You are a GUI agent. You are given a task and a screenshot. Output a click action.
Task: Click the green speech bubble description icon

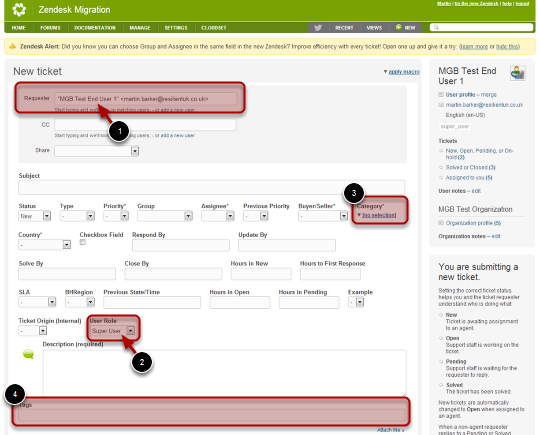tap(28, 354)
